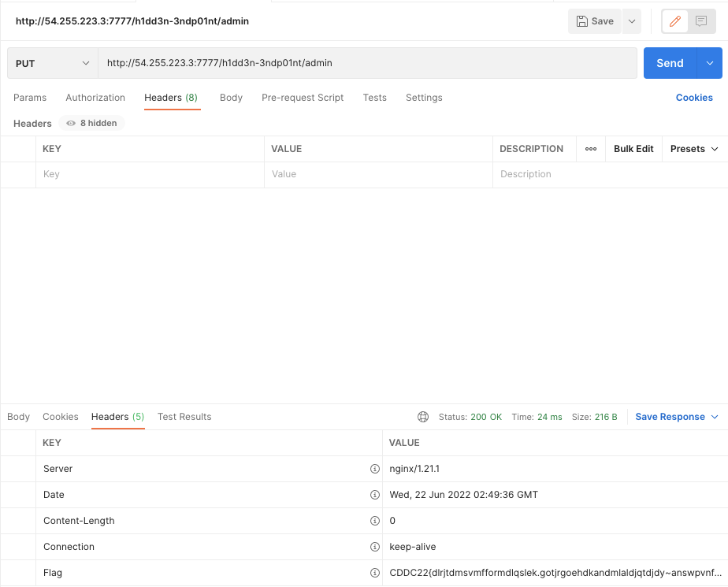This screenshot has height=587, width=728.
Task: Click the info icon for Flag header
Action: pos(375,573)
